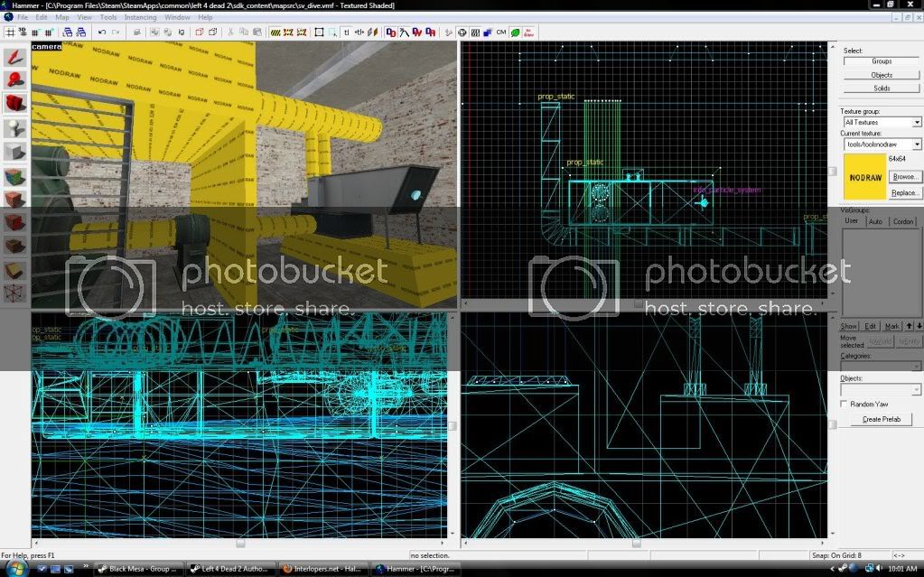This screenshot has height=577, width=924.
Task: Open the File menu
Action: coord(23,18)
